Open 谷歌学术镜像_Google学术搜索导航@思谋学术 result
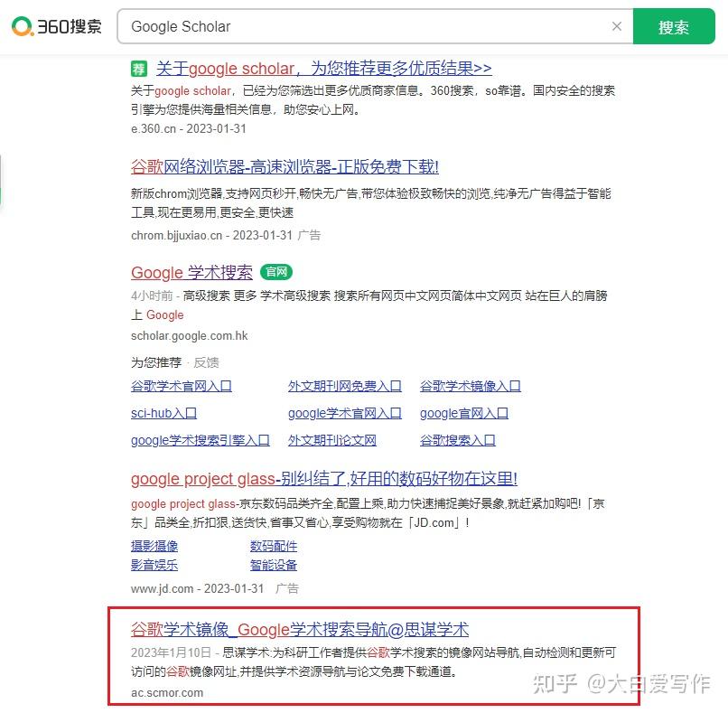This screenshot has width=728, height=713. tap(300, 629)
